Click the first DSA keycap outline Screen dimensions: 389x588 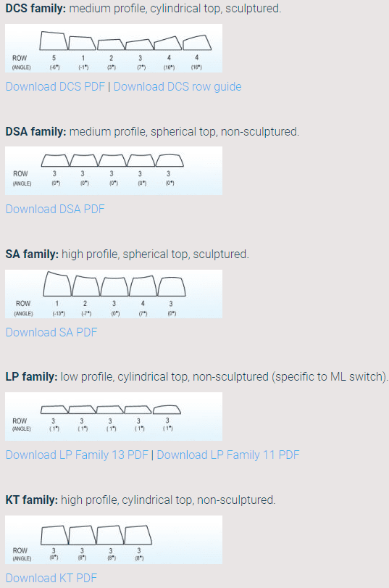[56, 160]
